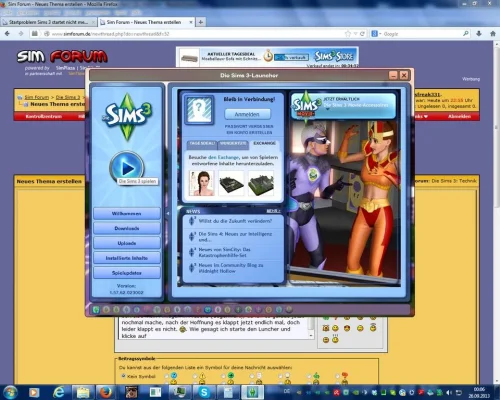
Task: Choose the document post symbol radio
Action: 252,376
